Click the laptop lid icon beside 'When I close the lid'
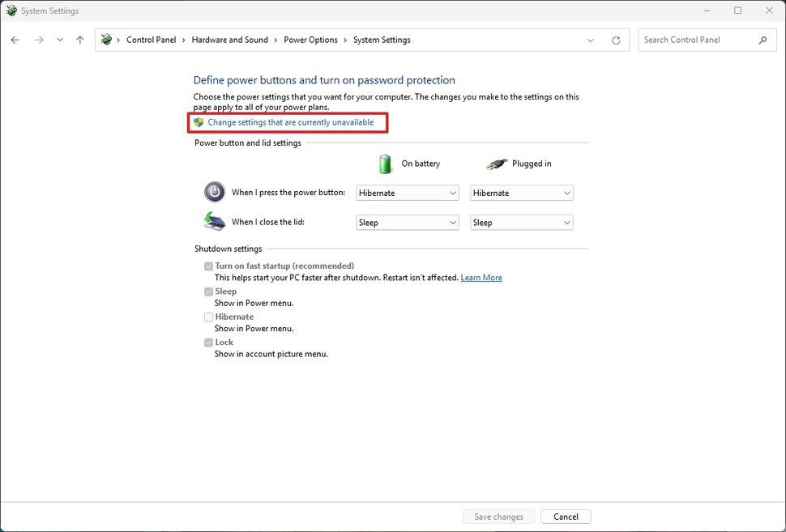The image size is (786, 532). pos(214,221)
